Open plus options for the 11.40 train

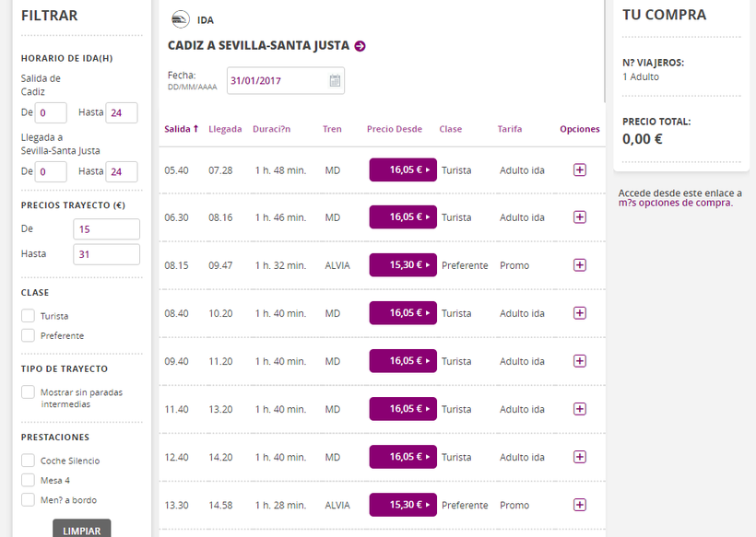[x=580, y=409]
